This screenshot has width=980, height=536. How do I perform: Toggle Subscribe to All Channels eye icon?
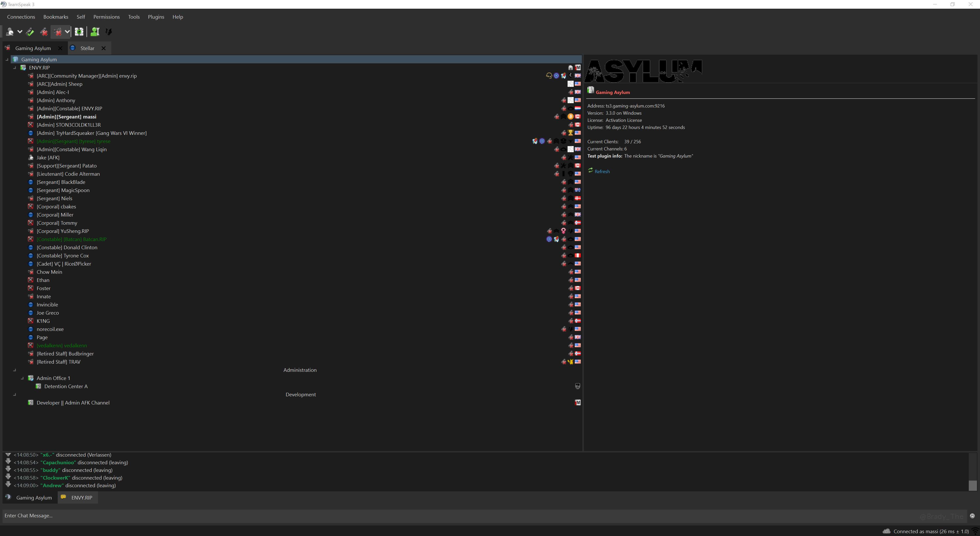(x=79, y=32)
